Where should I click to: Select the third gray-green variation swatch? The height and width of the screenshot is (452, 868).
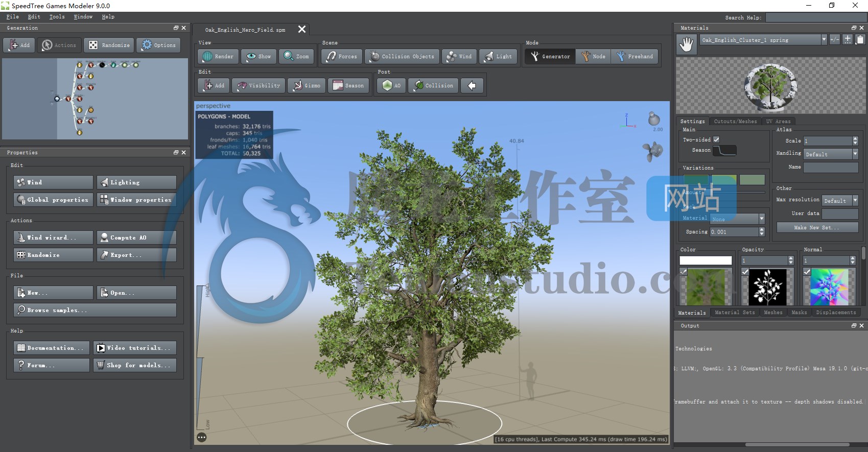[752, 180]
